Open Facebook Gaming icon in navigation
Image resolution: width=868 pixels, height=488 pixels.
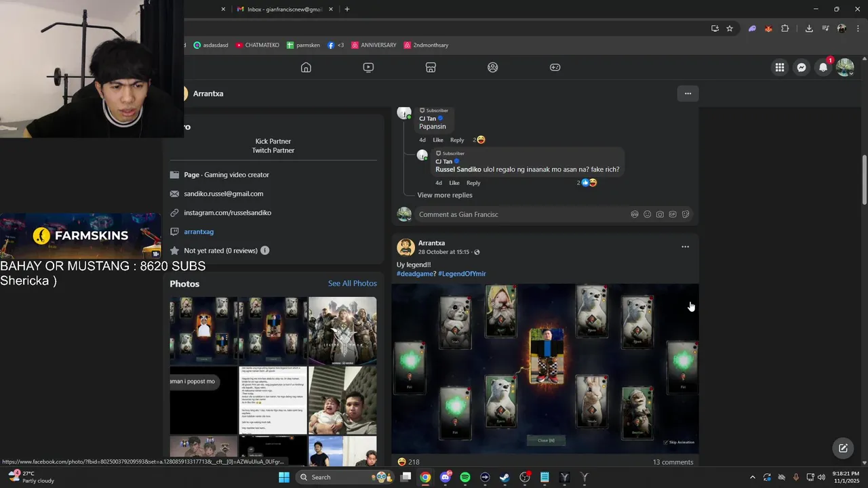555,67
